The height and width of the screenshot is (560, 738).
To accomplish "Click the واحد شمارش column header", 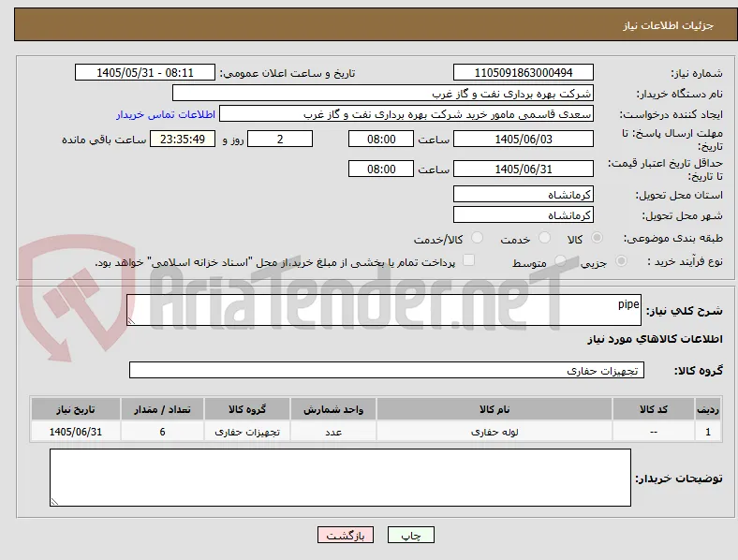I will 333,409.
